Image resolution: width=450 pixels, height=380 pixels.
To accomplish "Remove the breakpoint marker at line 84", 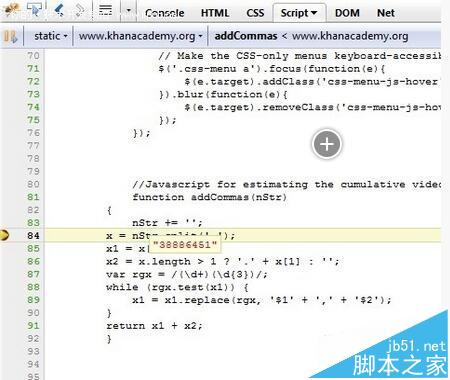I will 4,235.
